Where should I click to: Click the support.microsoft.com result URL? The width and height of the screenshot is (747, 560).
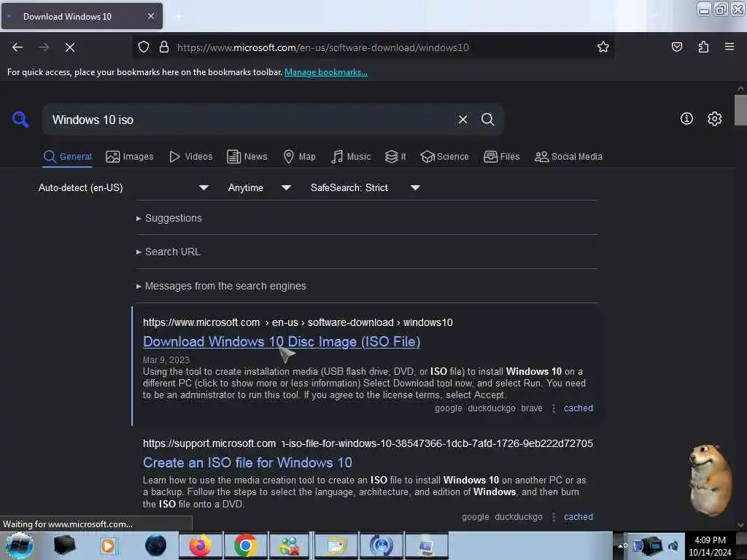[x=368, y=443]
